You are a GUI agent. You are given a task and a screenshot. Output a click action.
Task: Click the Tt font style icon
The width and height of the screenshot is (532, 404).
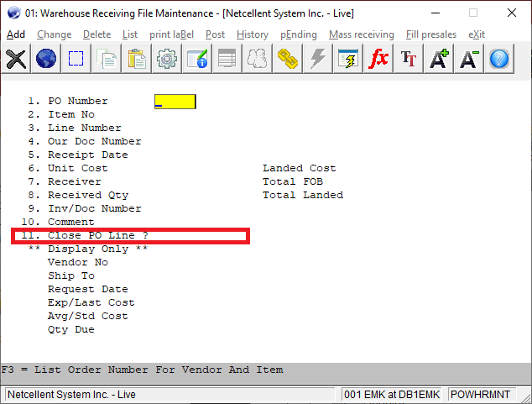coord(409,59)
